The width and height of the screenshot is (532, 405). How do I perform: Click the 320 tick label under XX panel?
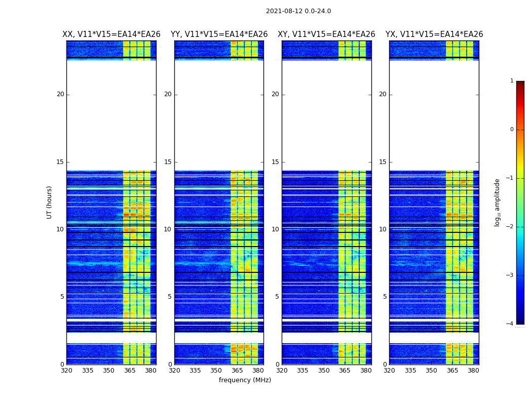pos(66,371)
